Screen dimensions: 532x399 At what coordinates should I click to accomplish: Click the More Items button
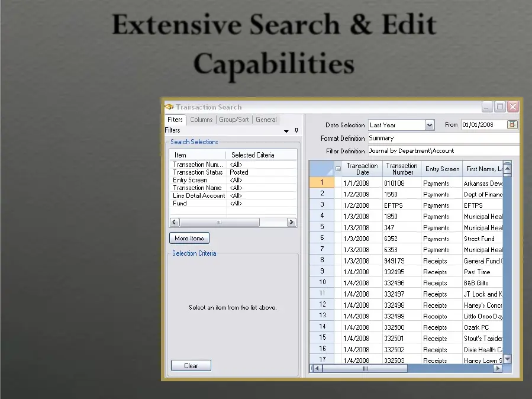pos(189,238)
